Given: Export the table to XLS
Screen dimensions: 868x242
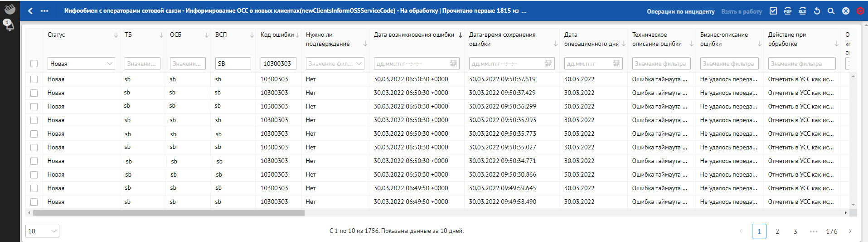Looking at the screenshot, I should 802,11.
